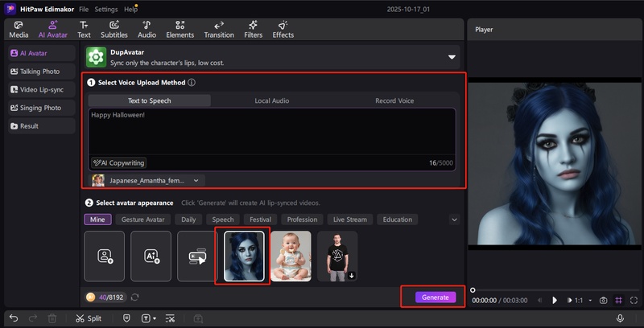
Task: Open the Settings menu
Action: (105, 9)
